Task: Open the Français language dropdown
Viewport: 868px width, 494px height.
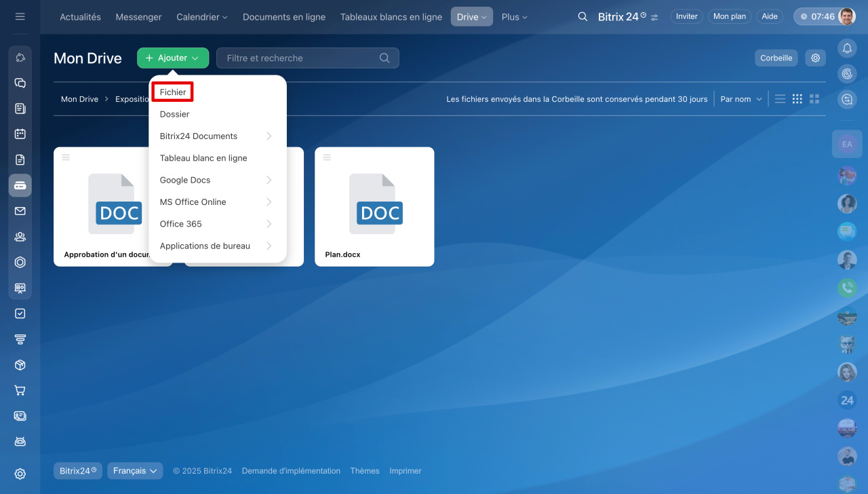Action: (135, 471)
